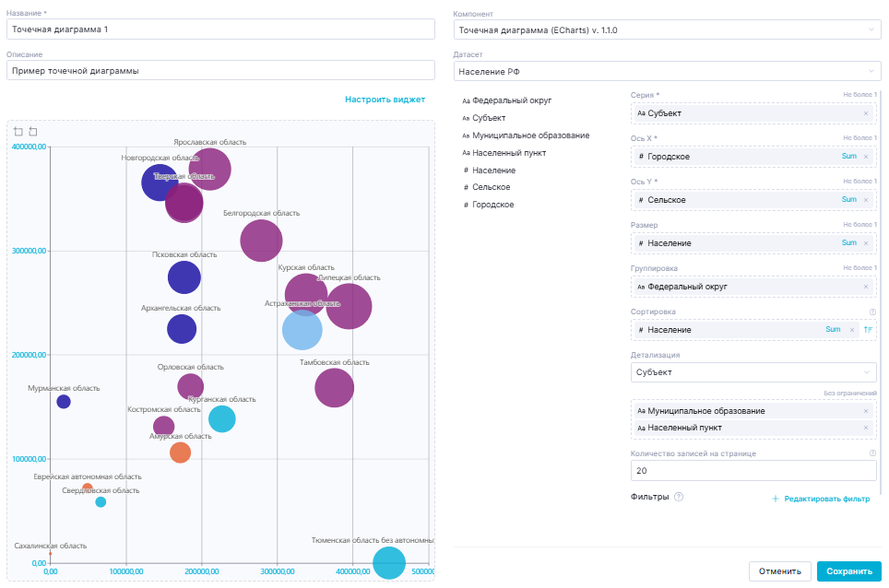889x588 pixels.
Task: Remove Субъект from the Серия field
Action: pyautogui.click(x=865, y=113)
